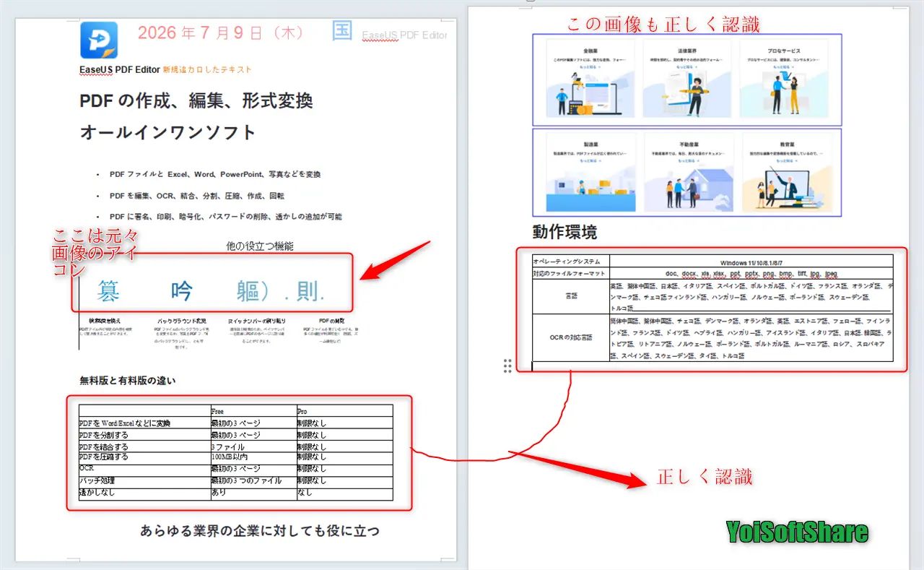The width and height of the screenshot is (924, 570).
Task: Click the cell PDFを結合する
Action: 144,446
